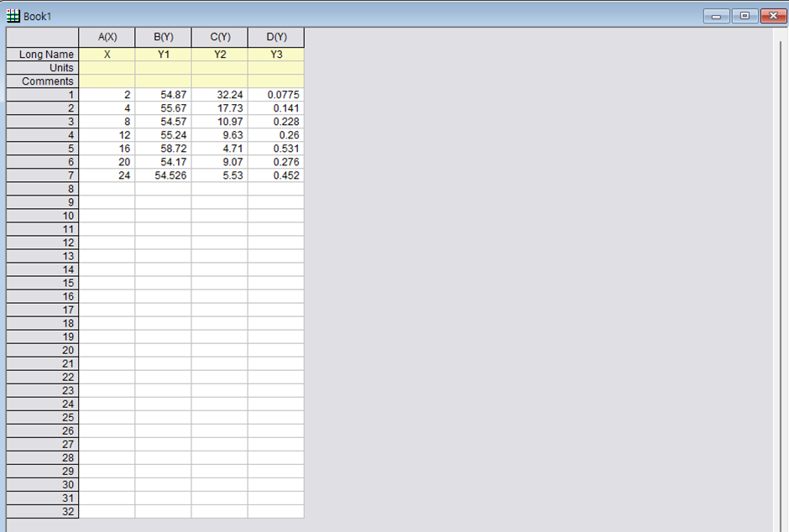Restore the Book1 window size
789x532 pixels.
[x=744, y=15]
